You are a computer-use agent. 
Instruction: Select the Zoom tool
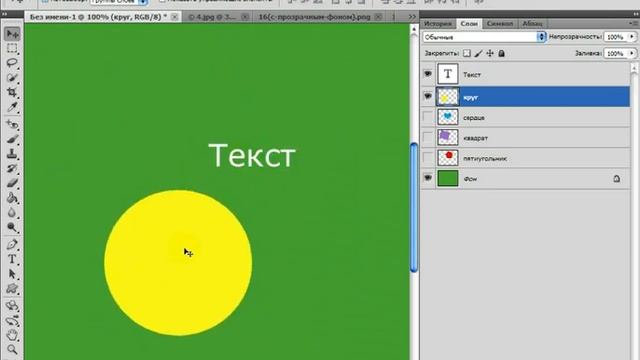(12, 350)
